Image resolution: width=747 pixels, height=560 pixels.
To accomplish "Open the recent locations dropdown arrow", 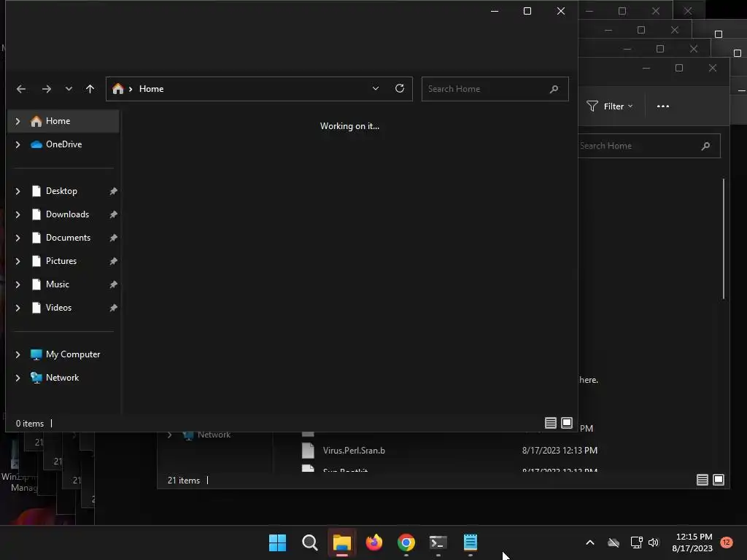I will (69, 89).
